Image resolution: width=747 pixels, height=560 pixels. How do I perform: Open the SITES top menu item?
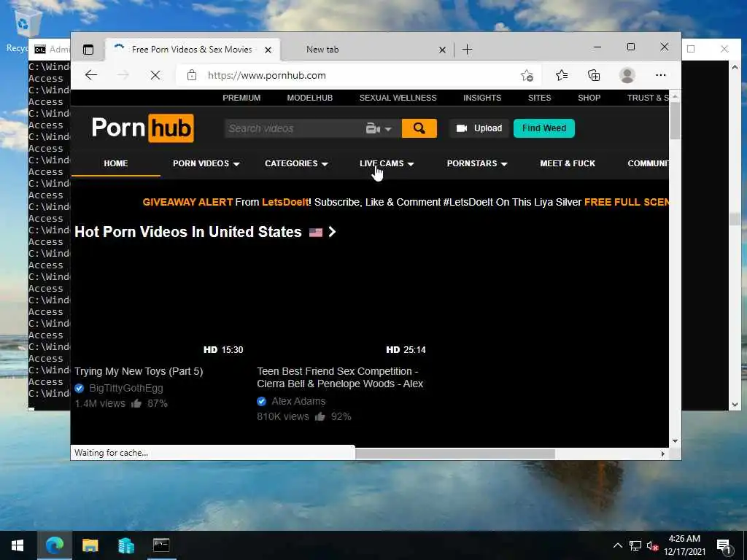(539, 98)
